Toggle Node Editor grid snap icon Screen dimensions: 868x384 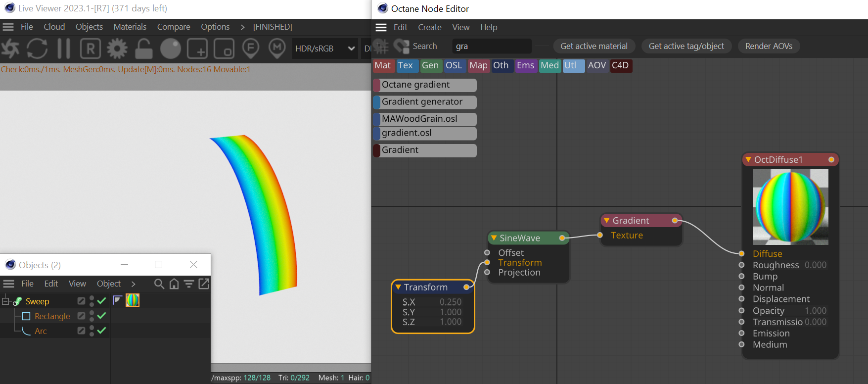pos(381,47)
